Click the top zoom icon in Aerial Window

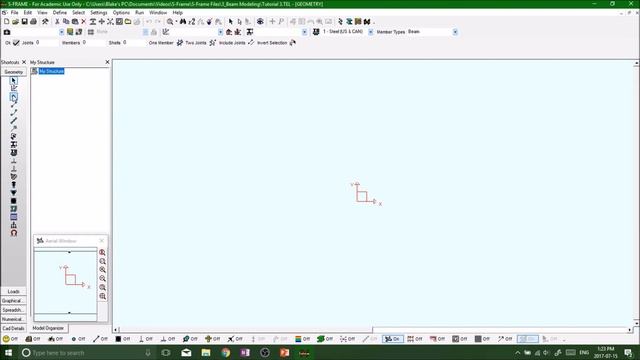(102, 253)
